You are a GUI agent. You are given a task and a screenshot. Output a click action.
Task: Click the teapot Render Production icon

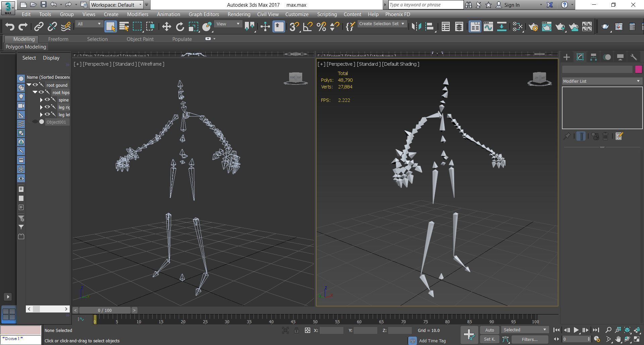coord(560,27)
